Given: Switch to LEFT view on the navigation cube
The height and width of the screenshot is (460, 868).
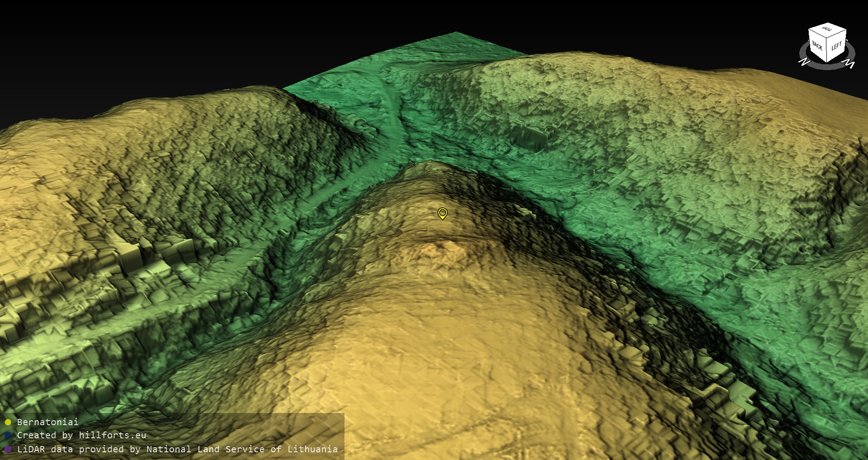Looking at the screenshot, I should [836, 46].
